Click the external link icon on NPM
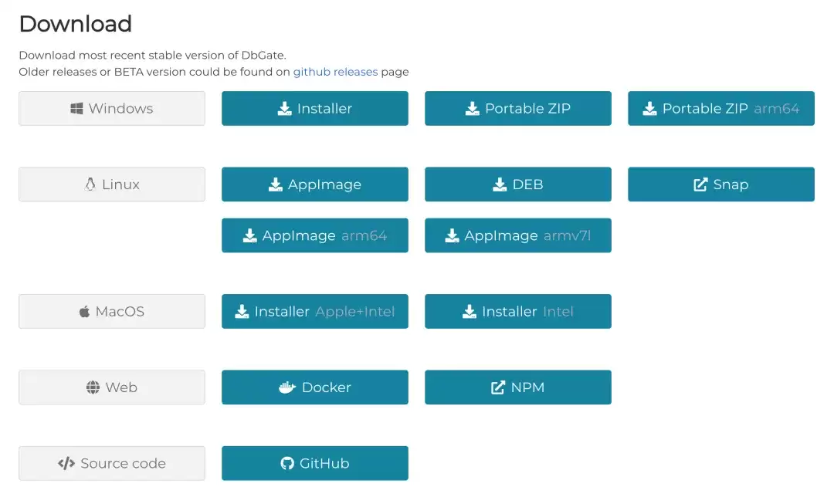 [x=498, y=387]
